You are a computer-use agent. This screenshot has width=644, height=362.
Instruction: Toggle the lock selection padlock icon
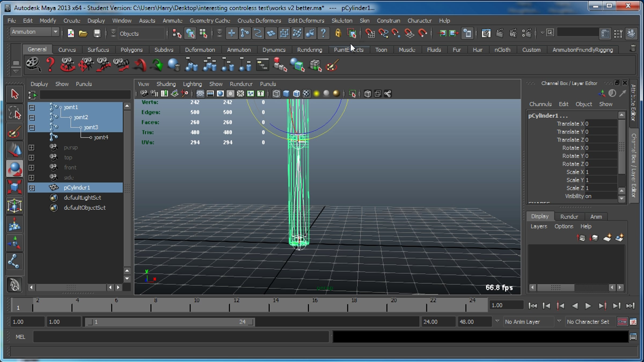pyautogui.click(x=338, y=33)
